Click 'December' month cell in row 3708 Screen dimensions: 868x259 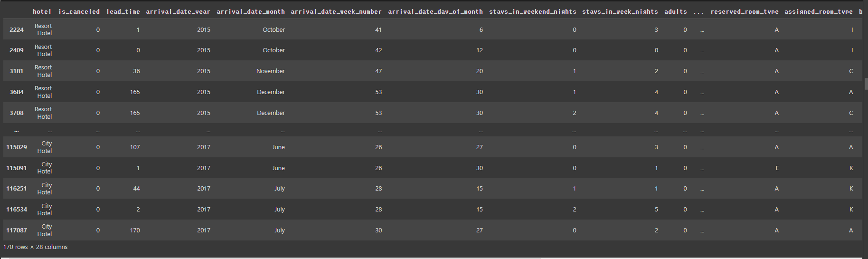coord(271,113)
